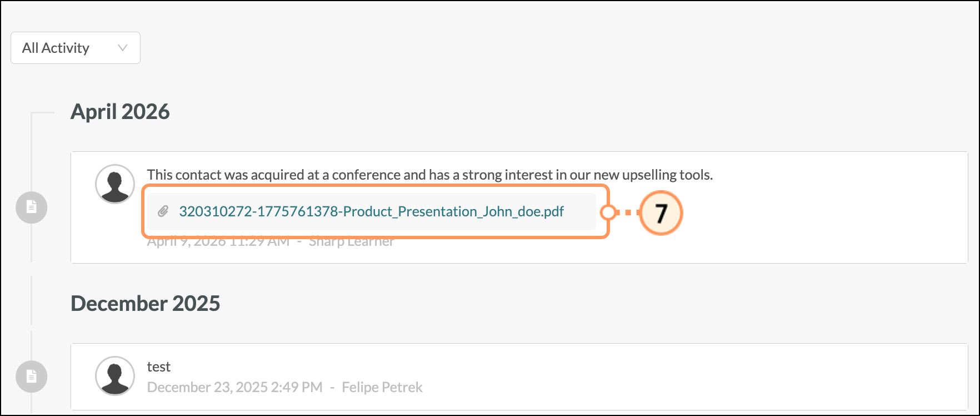This screenshot has width=980, height=416.
Task: Click the paperclip attachment icon
Action: click(163, 211)
